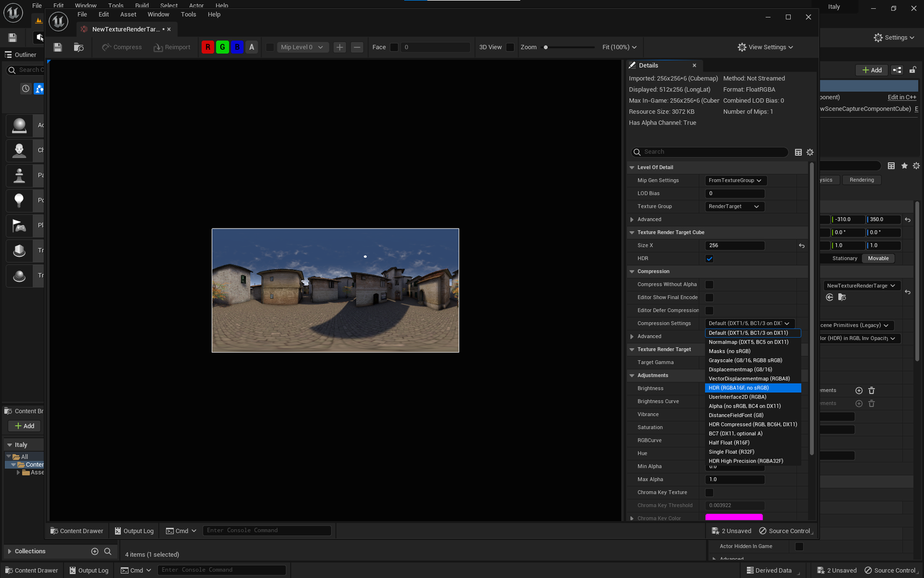Uncheck the HDR checkbox
This screenshot has height=578, width=924.
pyautogui.click(x=709, y=259)
